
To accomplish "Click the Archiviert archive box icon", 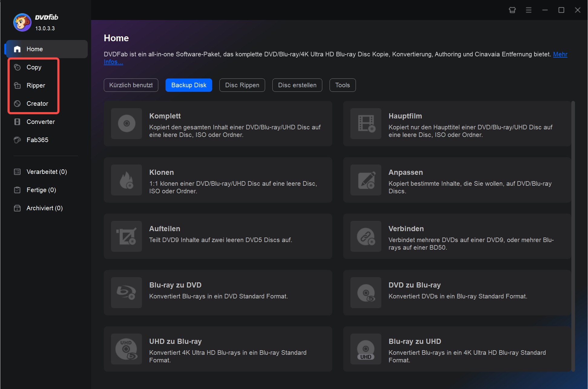I will point(17,208).
